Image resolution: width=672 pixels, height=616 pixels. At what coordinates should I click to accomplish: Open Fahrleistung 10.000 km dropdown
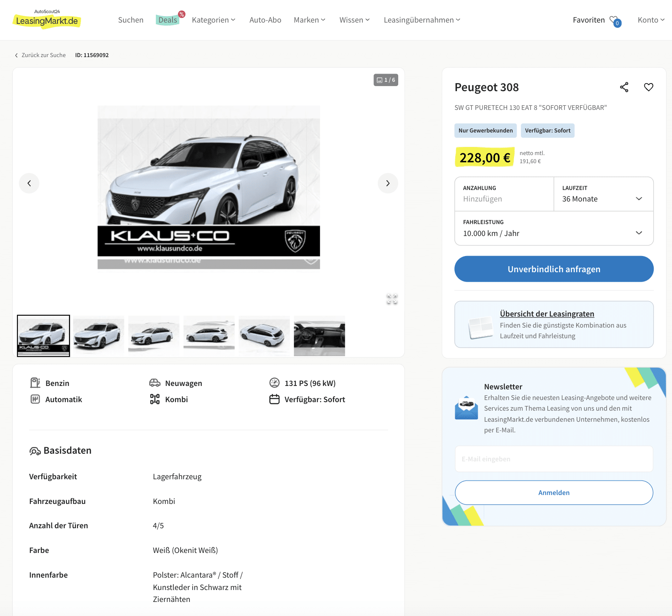(x=554, y=228)
